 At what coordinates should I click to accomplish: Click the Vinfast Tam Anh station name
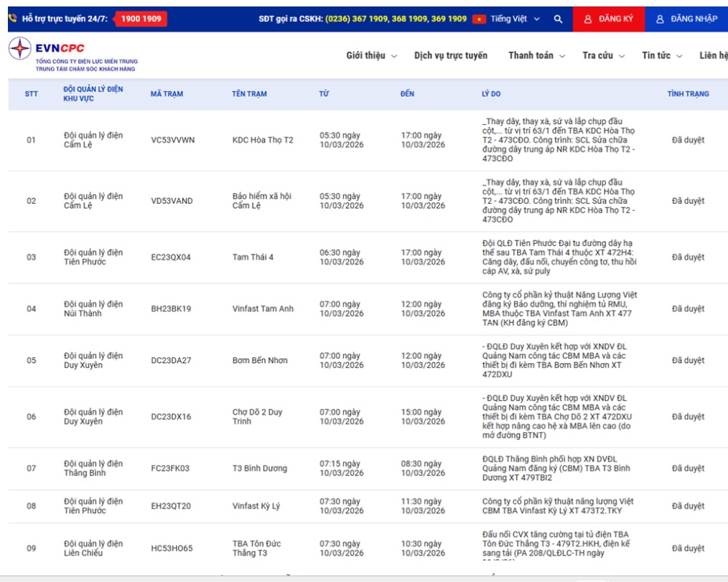263,309
